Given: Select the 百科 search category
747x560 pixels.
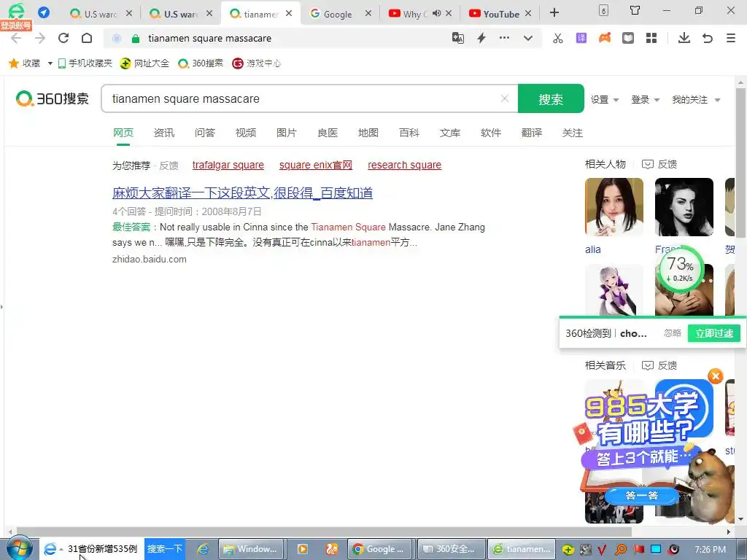Looking at the screenshot, I should coord(409,133).
